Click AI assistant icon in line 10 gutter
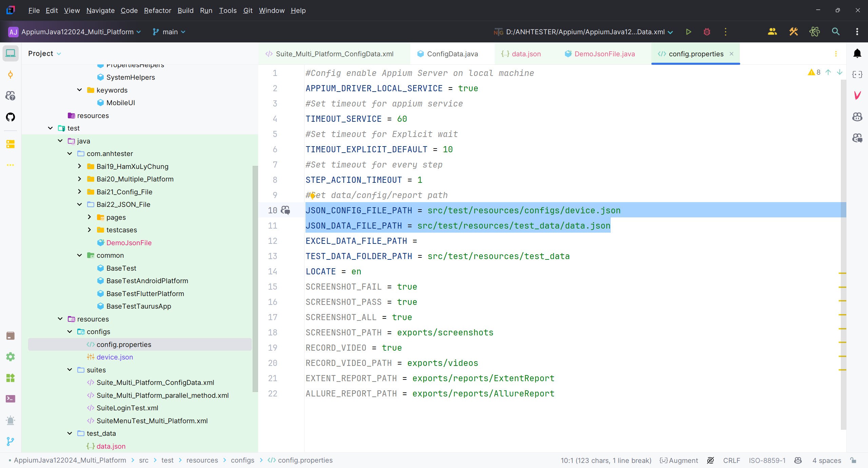This screenshot has width=868, height=468. point(285,210)
